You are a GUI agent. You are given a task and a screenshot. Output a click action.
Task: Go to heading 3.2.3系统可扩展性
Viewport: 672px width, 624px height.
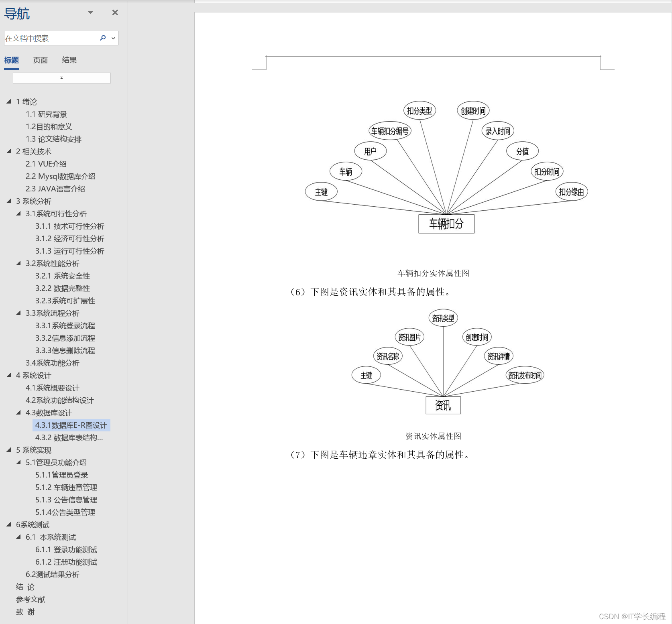[x=65, y=301]
